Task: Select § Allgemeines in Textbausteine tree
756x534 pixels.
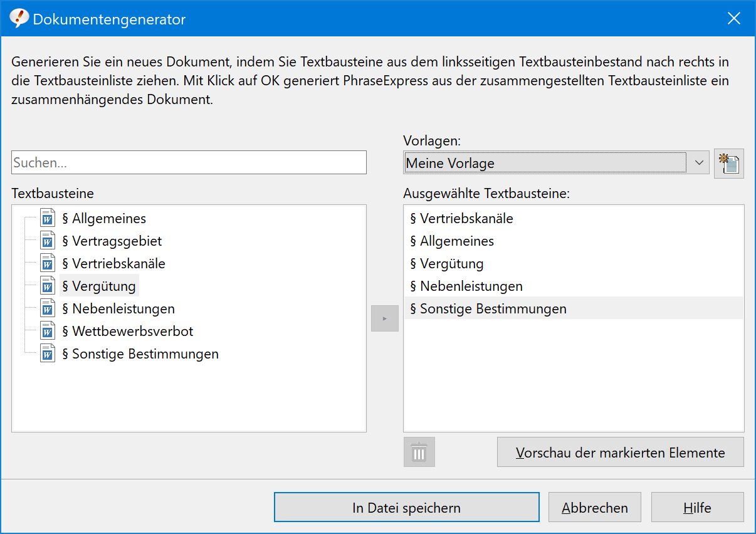Action: 104,218
